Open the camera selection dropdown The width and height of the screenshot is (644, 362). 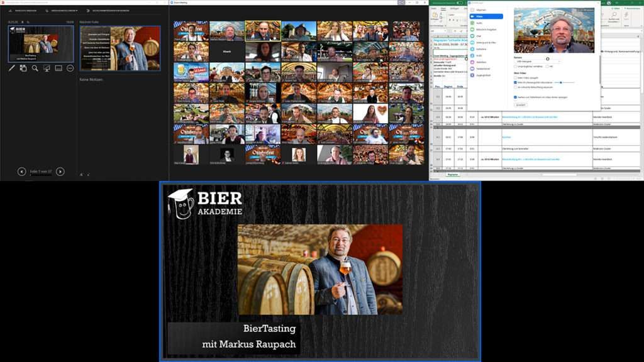[536, 61]
